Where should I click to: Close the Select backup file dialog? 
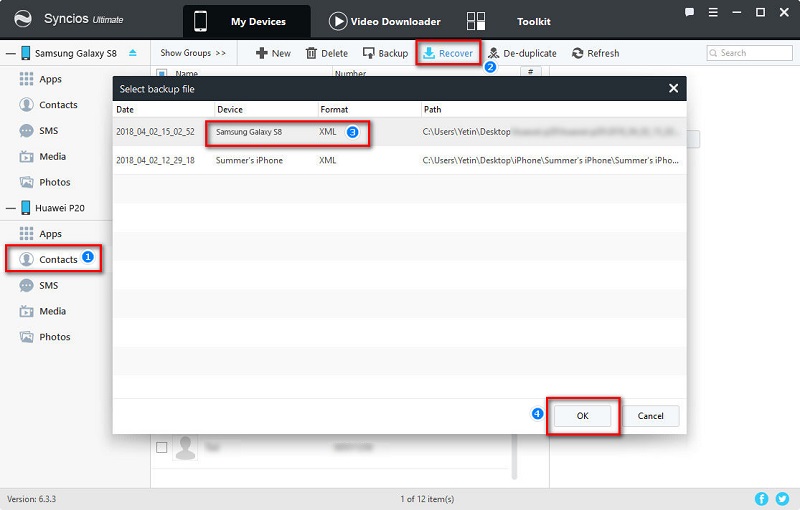pyautogui.click(x=673, y=88)
